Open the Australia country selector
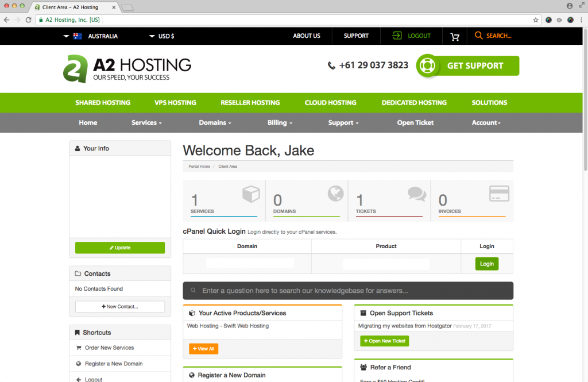This screenshot has height=382, width=588. pyautogui.click(x=91, y=36)
